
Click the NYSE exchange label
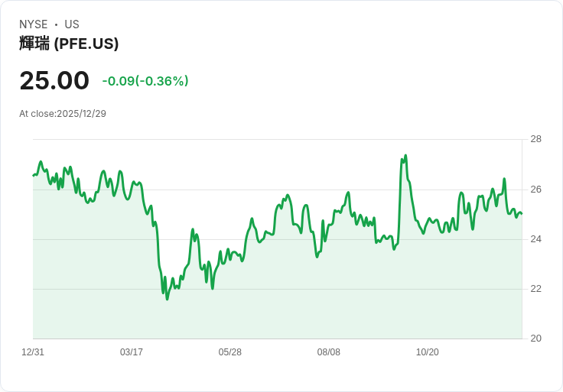pyautogui.click(x=34, y=24)
